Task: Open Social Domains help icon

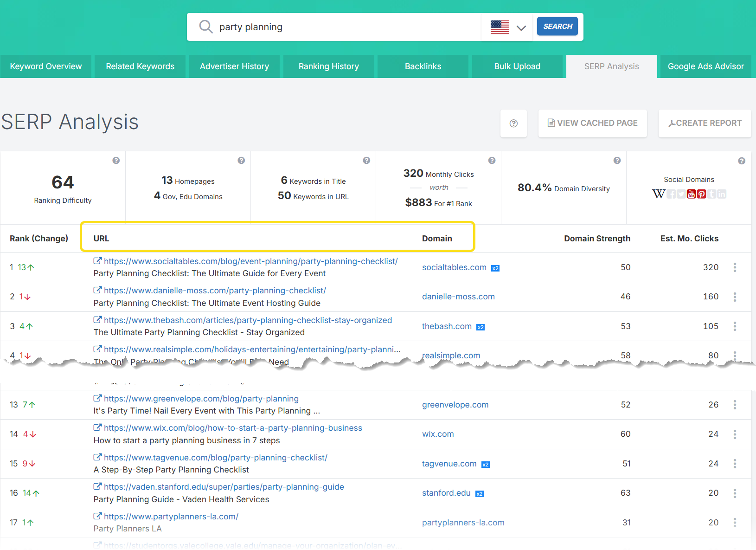Action: click(x=742, y=161)
